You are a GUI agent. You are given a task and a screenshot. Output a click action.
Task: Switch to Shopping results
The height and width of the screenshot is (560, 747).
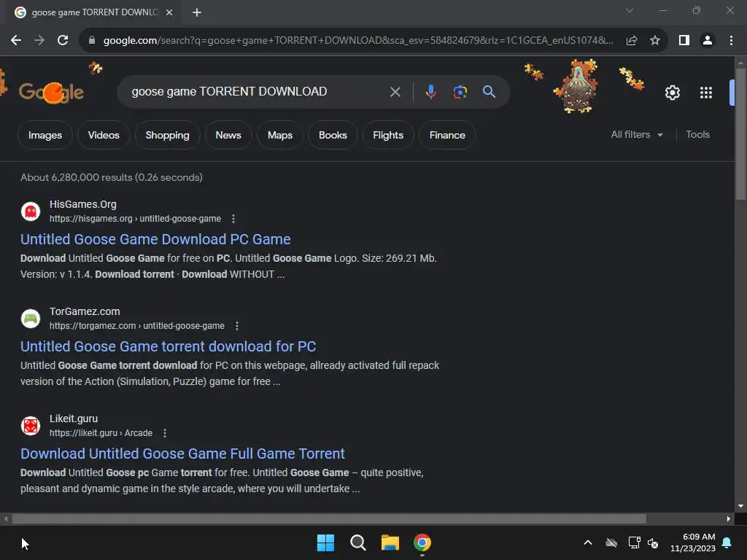point(167,135)
